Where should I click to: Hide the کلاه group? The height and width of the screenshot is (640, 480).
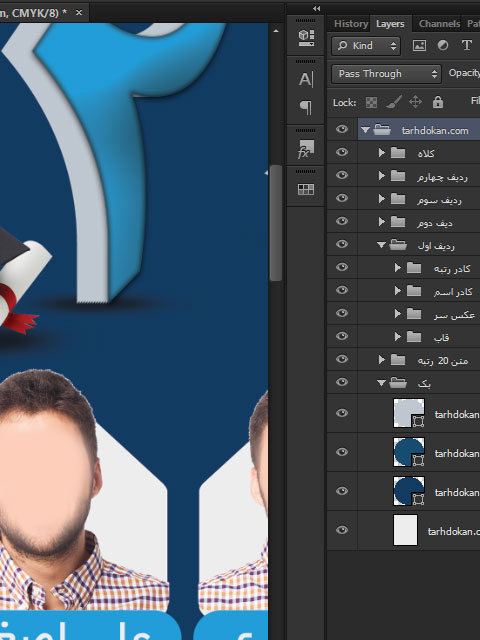coord(342,152)
